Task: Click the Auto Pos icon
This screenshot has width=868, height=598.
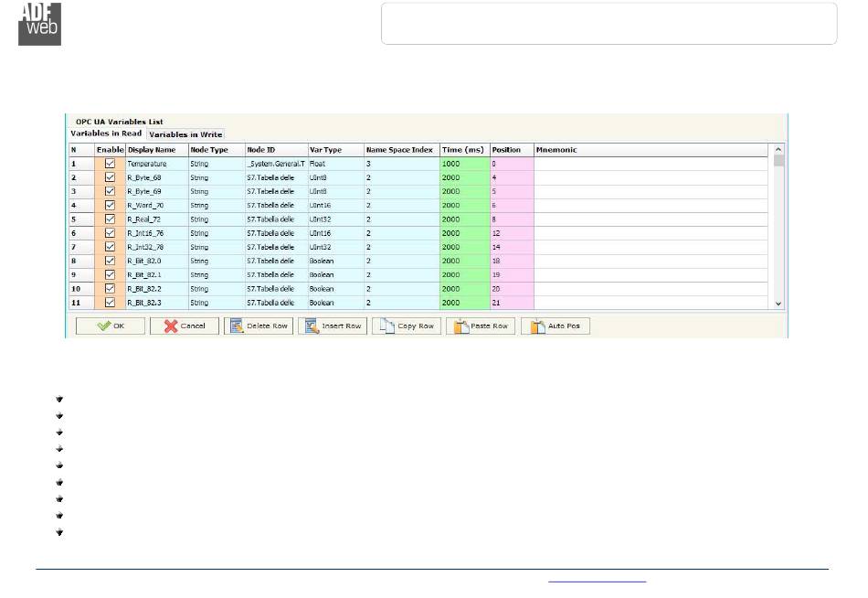Action: [536, 326]
